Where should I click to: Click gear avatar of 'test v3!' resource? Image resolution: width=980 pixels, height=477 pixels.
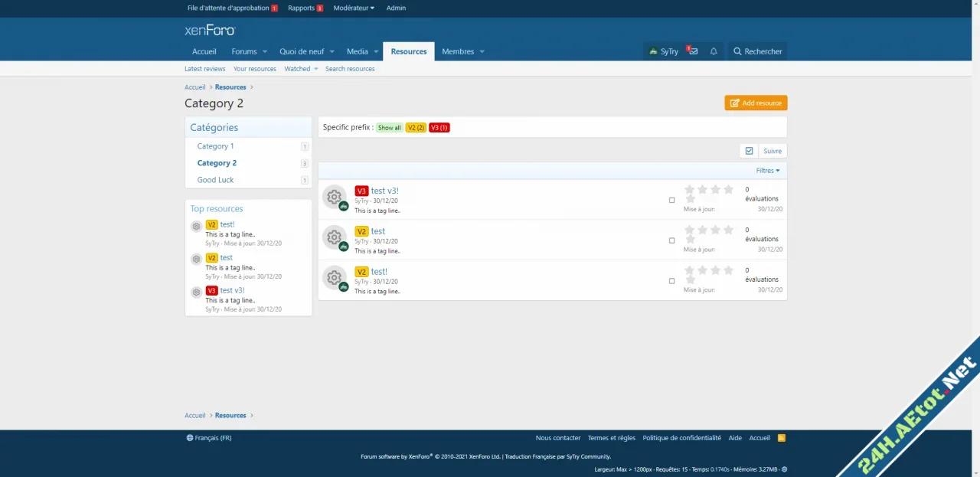334,197
